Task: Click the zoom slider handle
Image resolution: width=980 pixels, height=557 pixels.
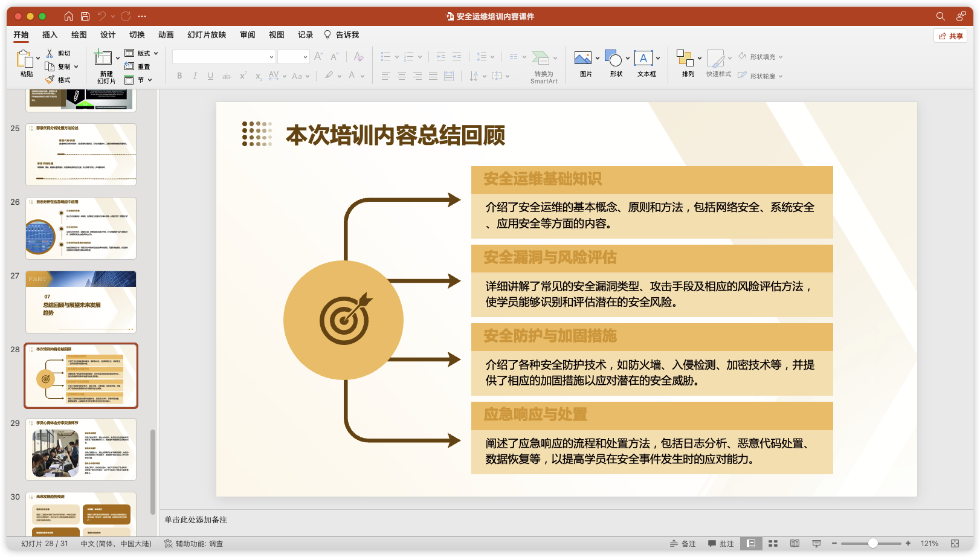Action: pyautogui.click(x=872, y=544)
